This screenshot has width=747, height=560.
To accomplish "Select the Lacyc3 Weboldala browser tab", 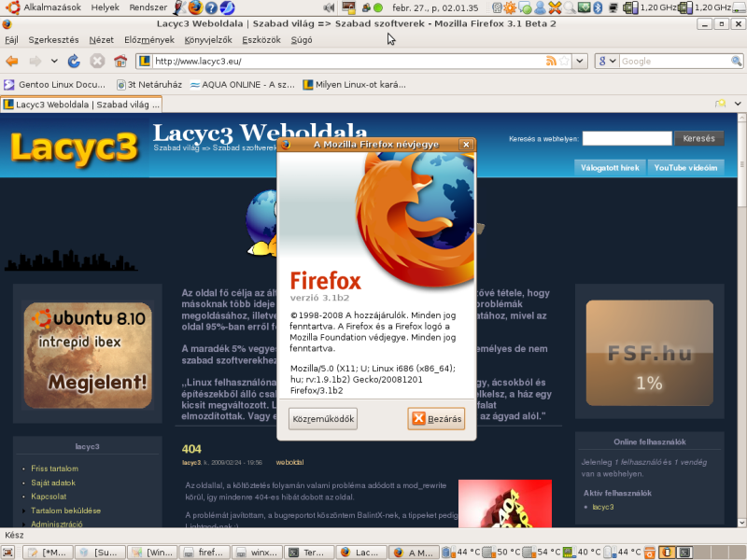I will point(81,105).
